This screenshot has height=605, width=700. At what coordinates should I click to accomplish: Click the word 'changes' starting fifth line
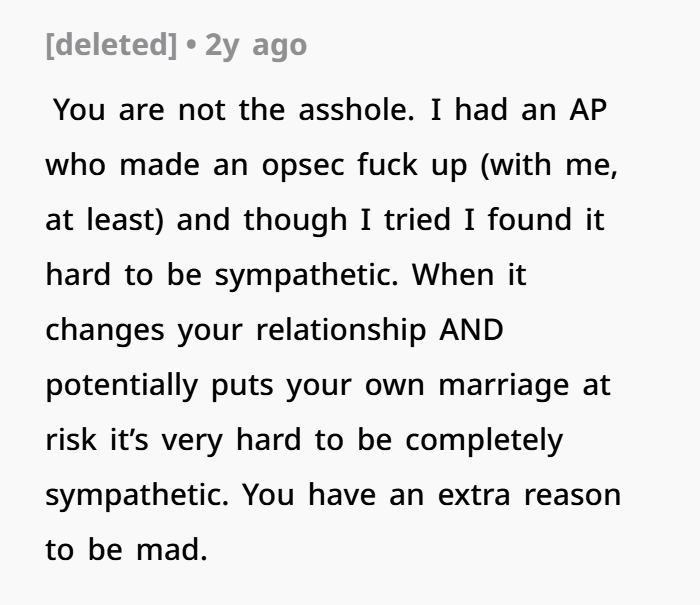pyautogui.click(x=104, y=330)
